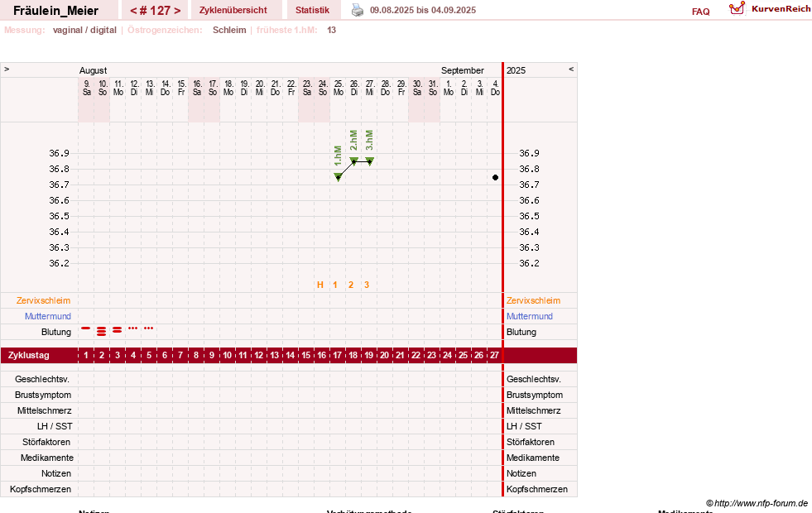The image size is (812, 513).
Task: Click the Schleim Östrogenzeichen value
Action: point(229,30)
